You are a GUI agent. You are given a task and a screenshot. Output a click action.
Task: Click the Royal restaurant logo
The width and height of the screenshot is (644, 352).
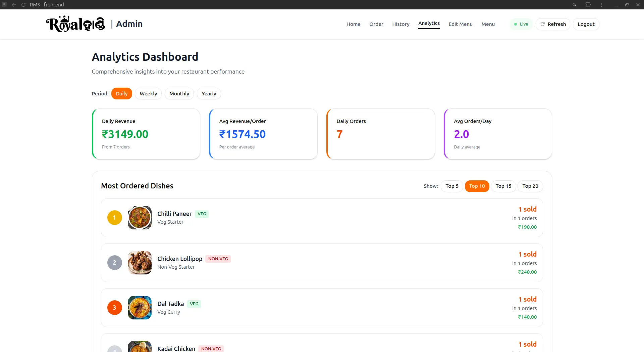click(75, 24)
